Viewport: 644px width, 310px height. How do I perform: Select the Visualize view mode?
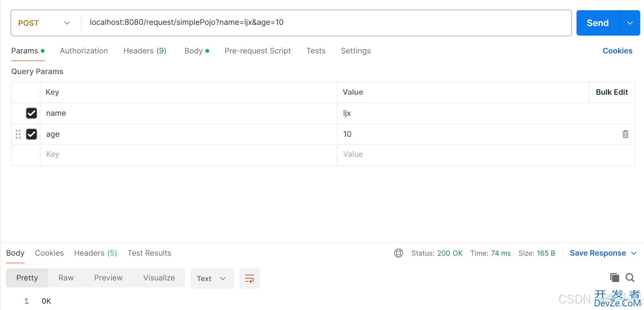[159, 278]
